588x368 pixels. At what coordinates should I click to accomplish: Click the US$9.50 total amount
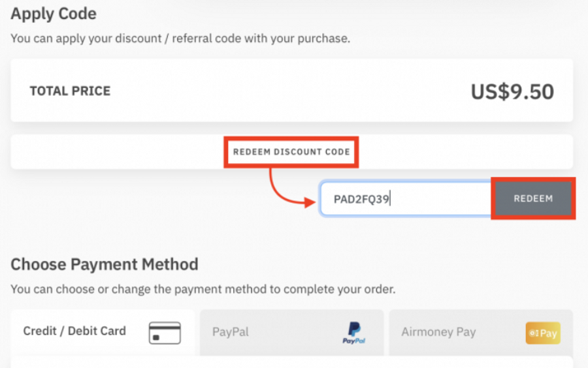512,92
